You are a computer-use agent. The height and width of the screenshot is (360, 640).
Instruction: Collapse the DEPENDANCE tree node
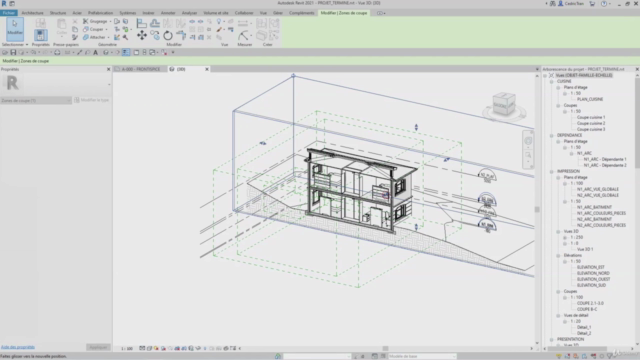tap(551, 136)
